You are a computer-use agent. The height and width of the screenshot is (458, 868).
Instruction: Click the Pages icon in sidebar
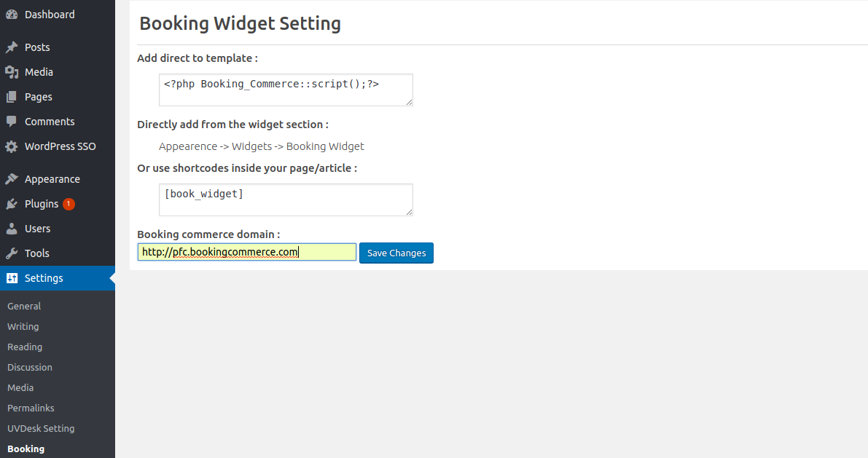(12, 97)
